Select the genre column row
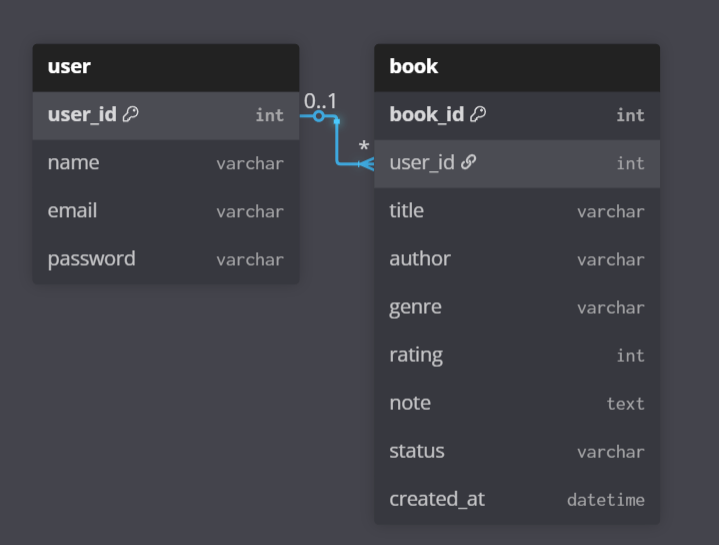 [517, 308]
